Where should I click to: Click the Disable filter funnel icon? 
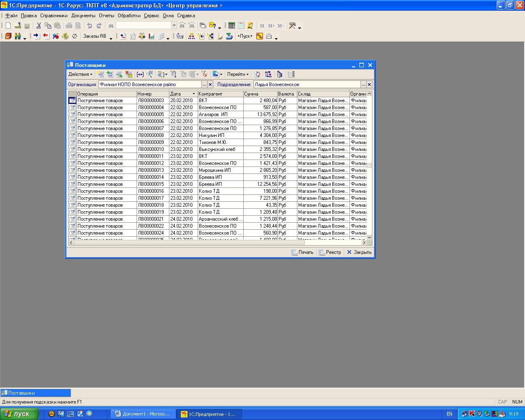click(x=204, y=74)
